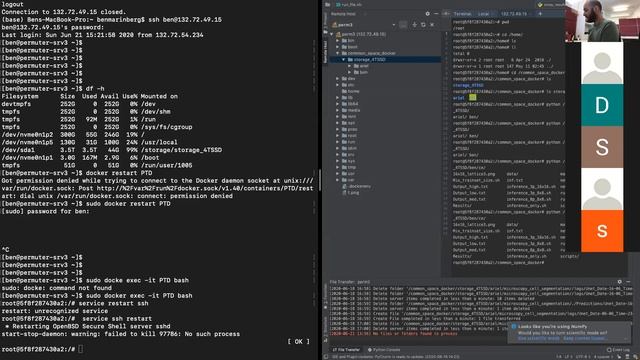
Task: Switch to the Local terminal tab
Action: coord(484,14)
